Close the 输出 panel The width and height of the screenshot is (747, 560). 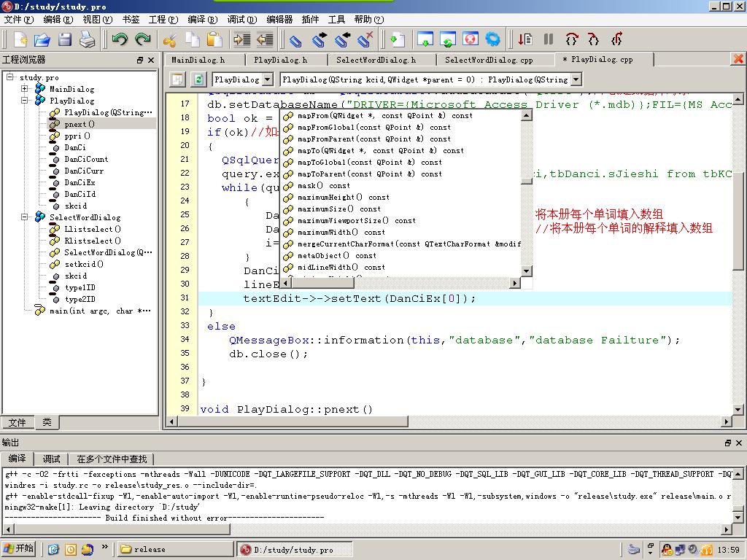click(739, 443)
